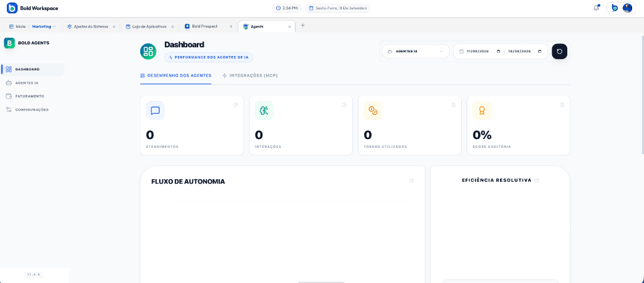Click Performance dos Agentes de IA badge
644x283 pixels.
tap(209, 57)
